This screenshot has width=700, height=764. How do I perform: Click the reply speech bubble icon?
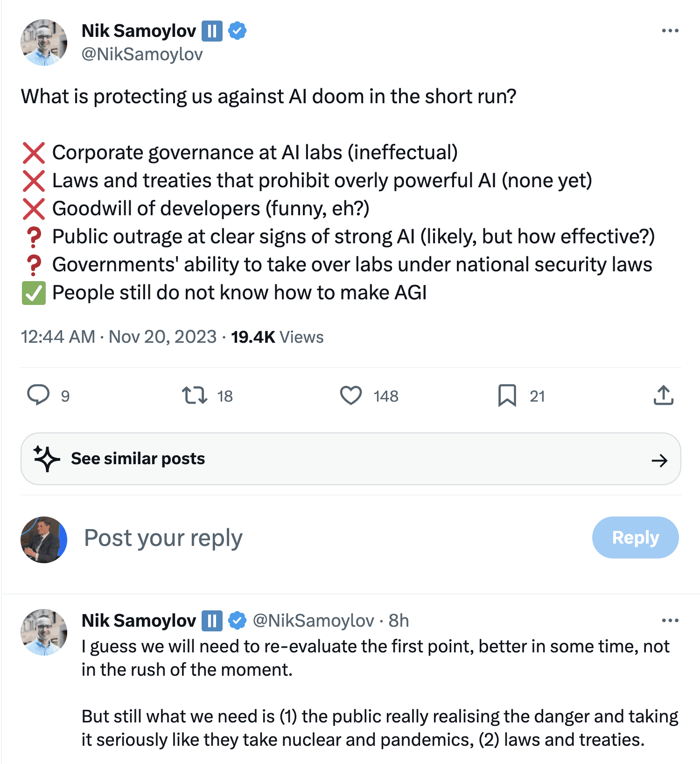tap(38, 395)
